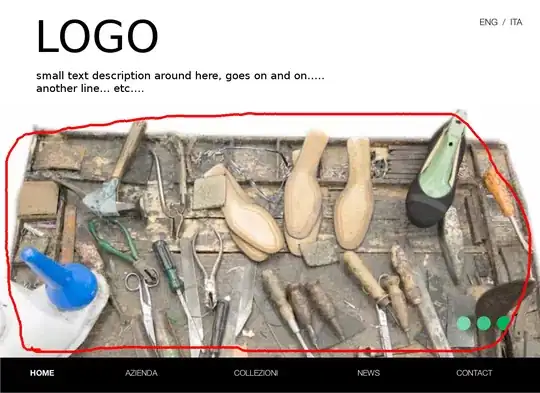540x393 pixels.
Task: Select the last slideshow dot
Action: (503, 323)
